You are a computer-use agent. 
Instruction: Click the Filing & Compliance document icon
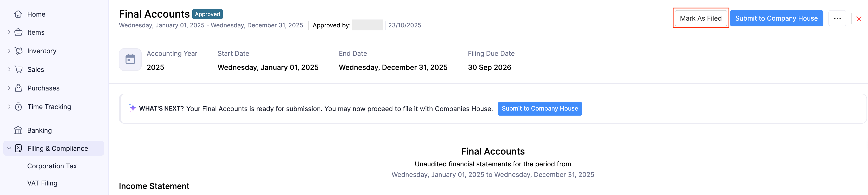[18, 148]
